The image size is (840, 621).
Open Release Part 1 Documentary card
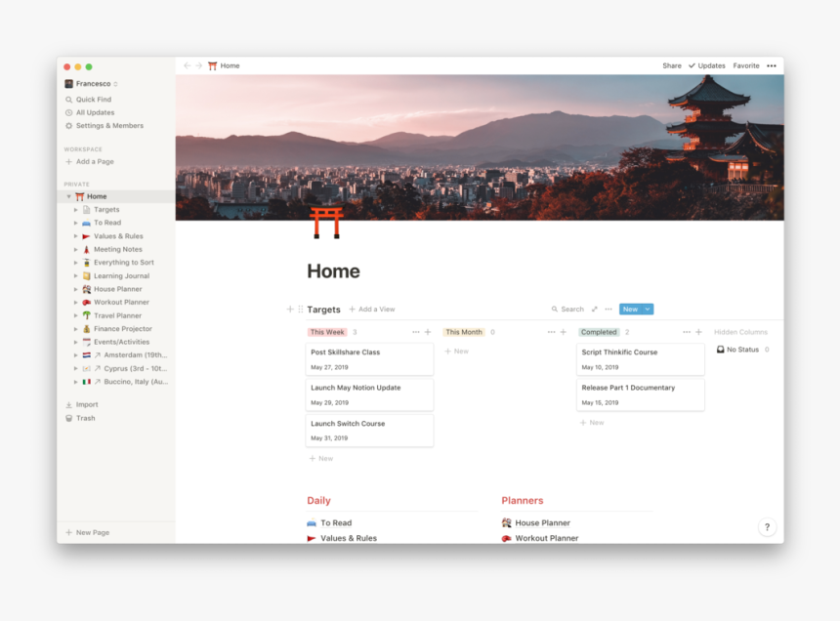click(x=640, y=394)
